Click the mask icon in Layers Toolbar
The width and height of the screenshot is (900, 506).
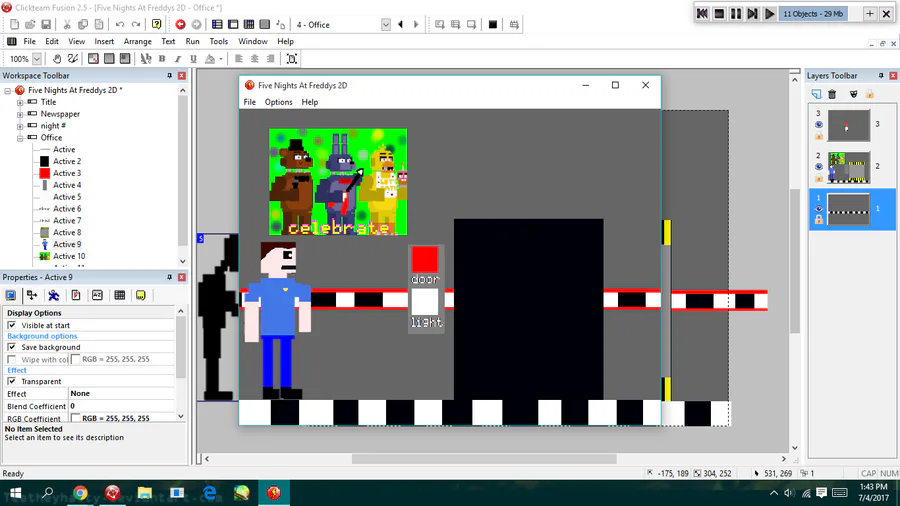854,94
